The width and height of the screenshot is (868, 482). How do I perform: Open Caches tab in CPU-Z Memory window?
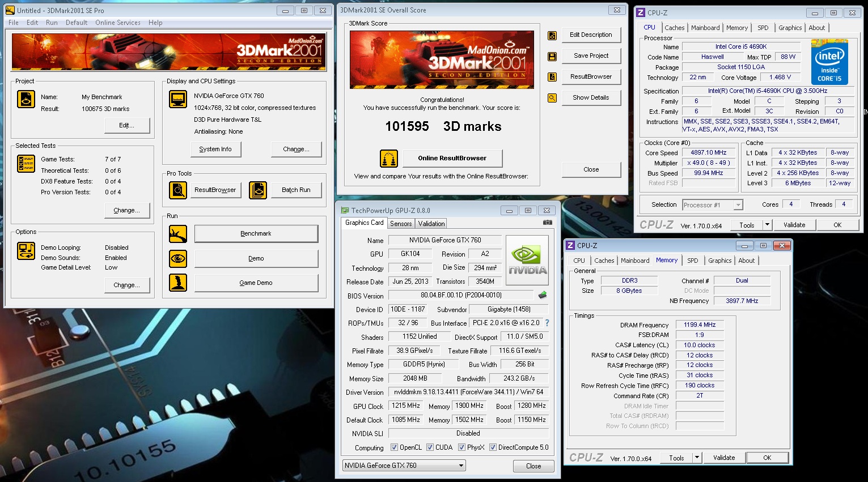pyautogui.click(x=604, y=261)
